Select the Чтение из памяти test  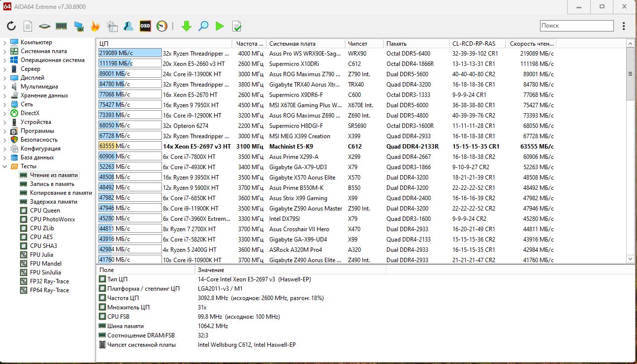coord(53,175)
